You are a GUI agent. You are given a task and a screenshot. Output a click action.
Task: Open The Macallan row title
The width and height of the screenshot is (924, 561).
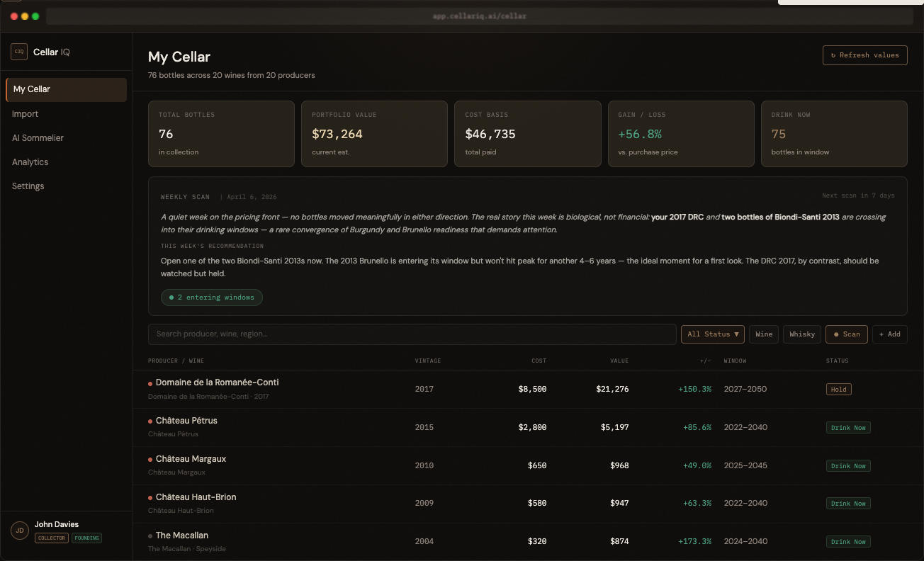182,535
